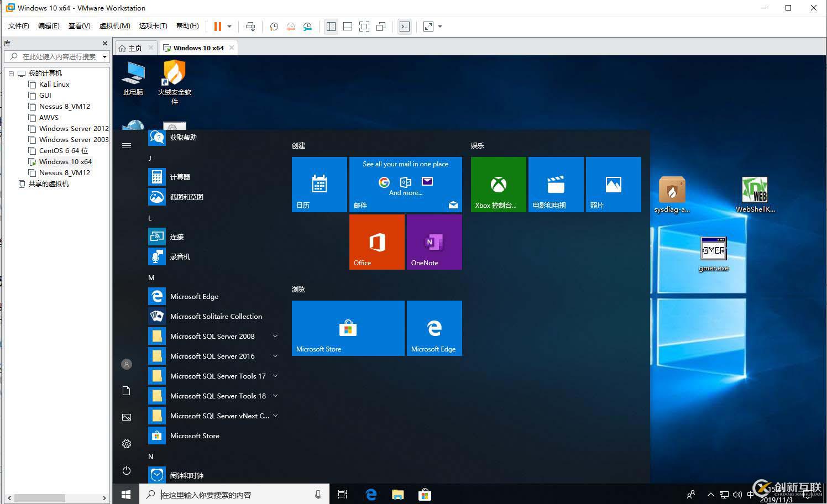Open the snapshot manager with the wrench clock icon
Screen dimensions: 827x504
click(308, 27)
